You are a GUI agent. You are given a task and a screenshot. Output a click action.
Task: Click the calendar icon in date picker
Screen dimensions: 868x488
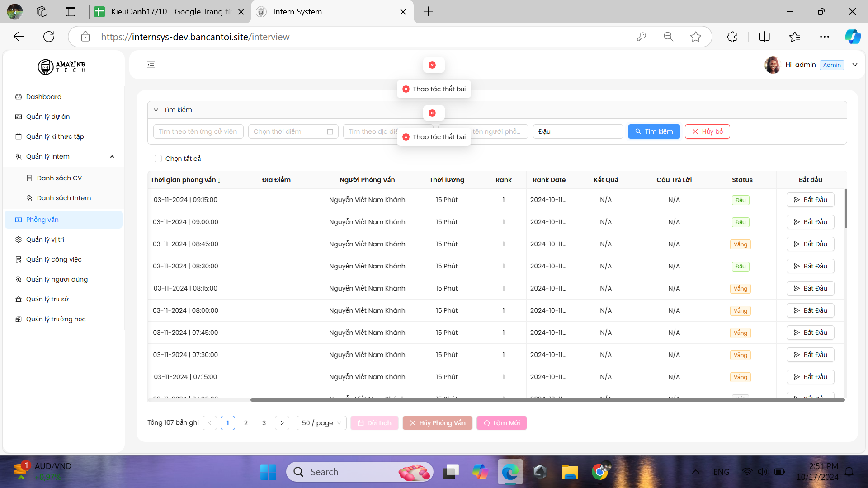(330, 131)
